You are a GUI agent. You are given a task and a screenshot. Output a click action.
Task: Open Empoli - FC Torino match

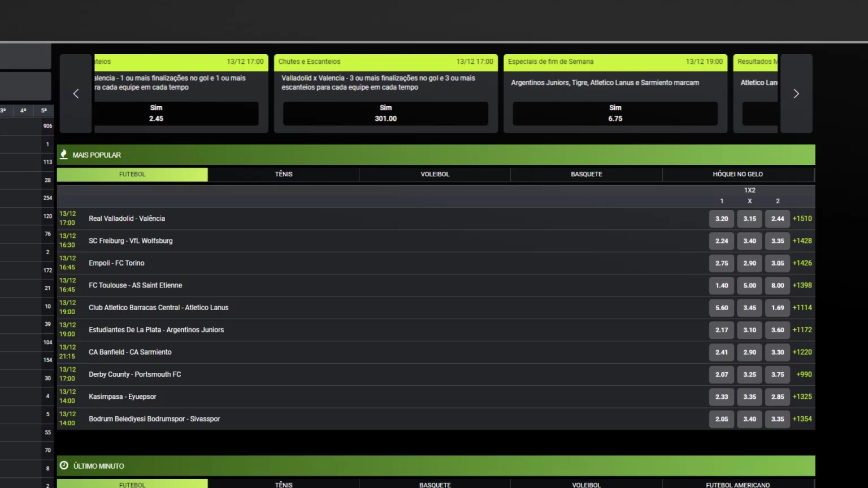click(x=116, y=263)
